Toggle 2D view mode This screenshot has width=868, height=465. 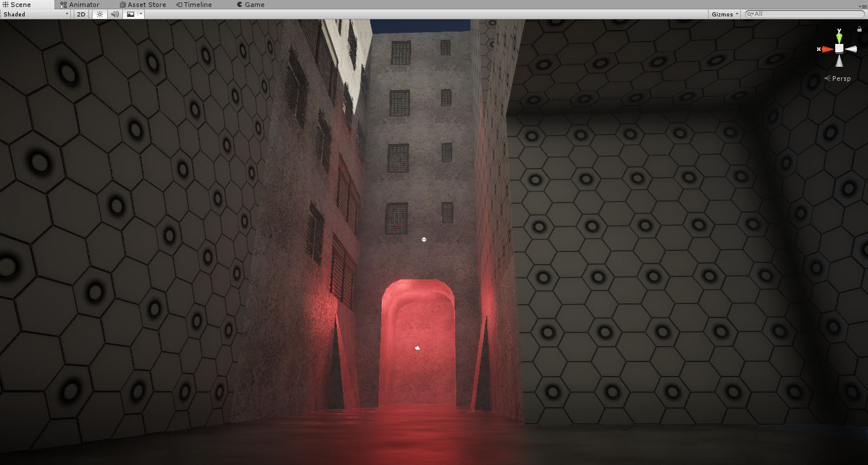pyautogui.click(x=82, y=14)
